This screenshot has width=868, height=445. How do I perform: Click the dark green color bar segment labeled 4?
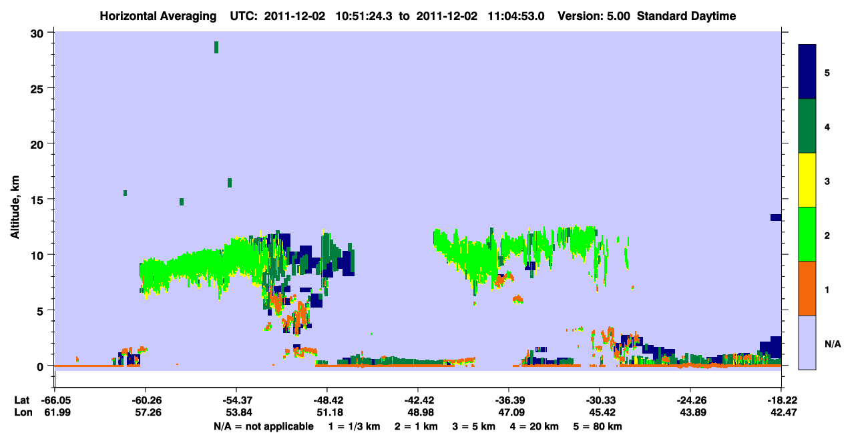[x=807, y=126]
